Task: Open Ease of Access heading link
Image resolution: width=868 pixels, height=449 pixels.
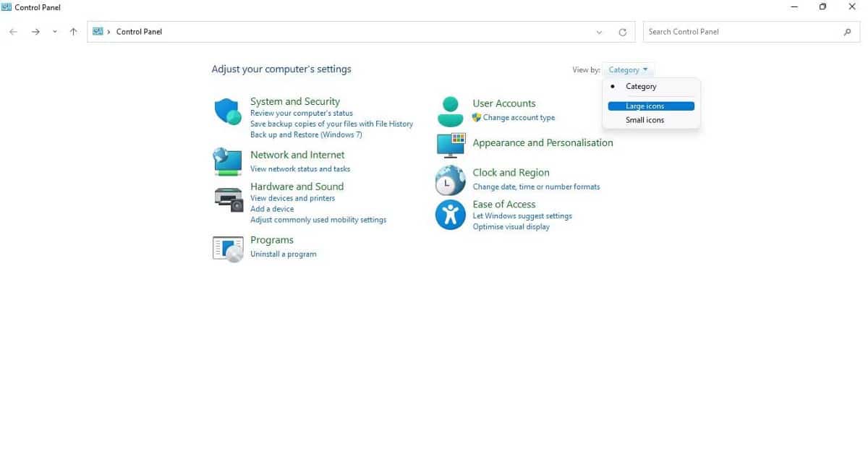Action: tap(504, 204)
